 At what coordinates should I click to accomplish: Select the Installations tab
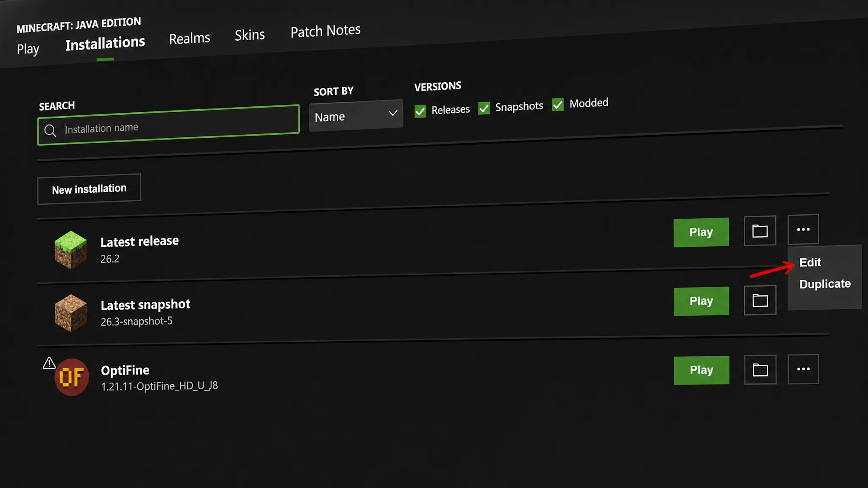click(105, 43)
